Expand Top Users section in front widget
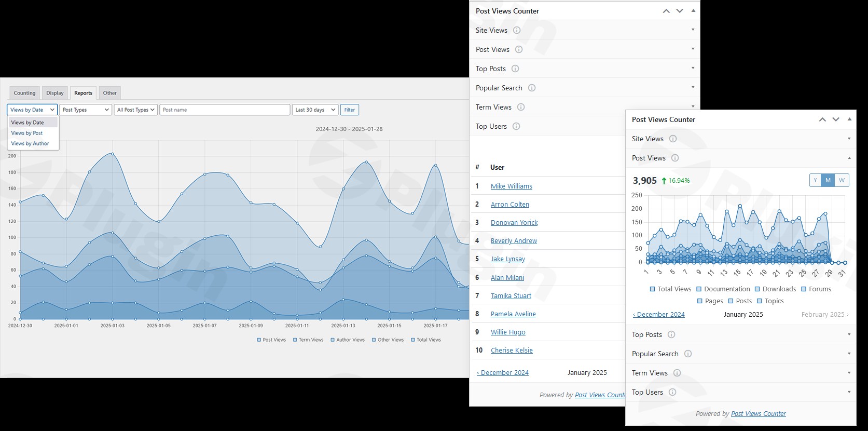The image size is (868, 431). tap(849, 392)
